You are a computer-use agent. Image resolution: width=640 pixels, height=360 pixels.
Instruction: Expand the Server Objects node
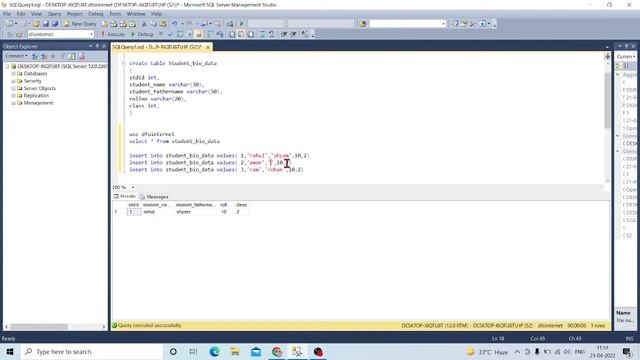[x=13, y=89]
